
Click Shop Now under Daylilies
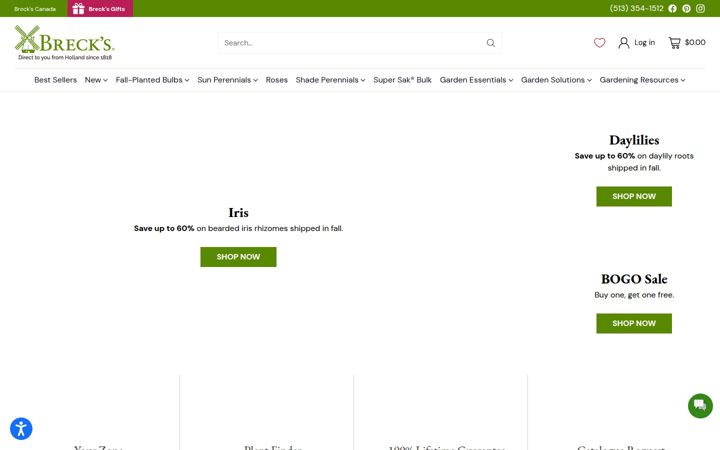pyautogui.click(x=634, y=197)
